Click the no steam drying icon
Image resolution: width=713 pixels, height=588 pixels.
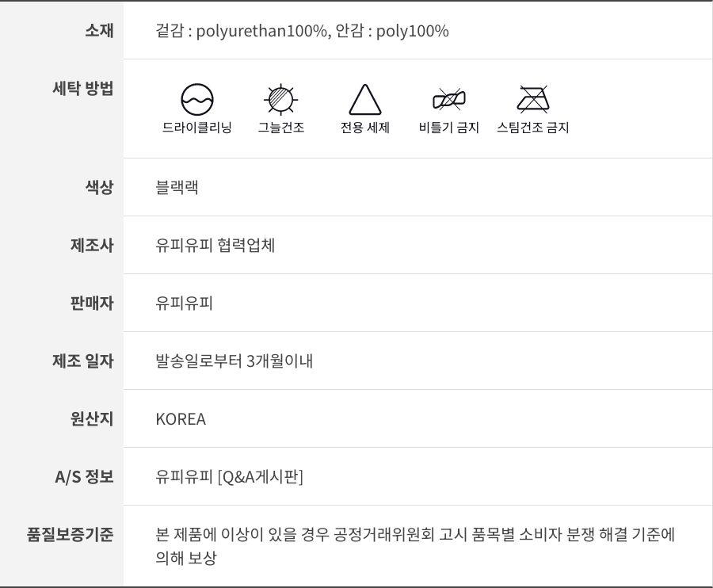coord(533,100)
